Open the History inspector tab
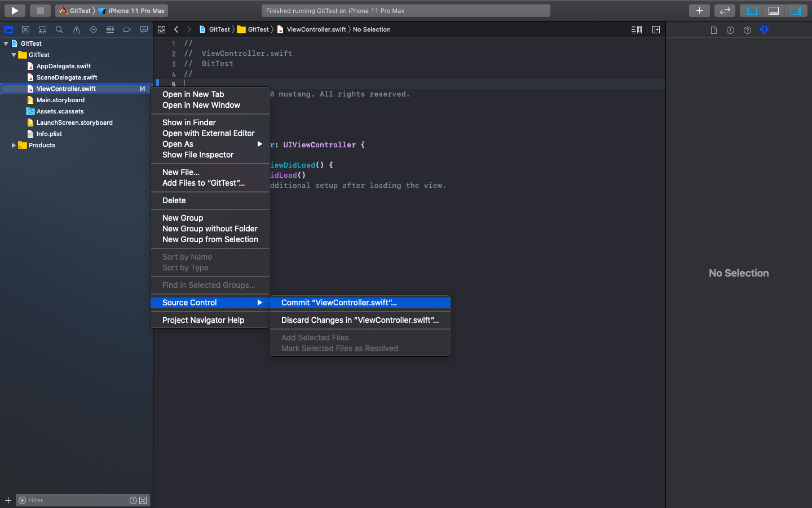Image resolution: width=812 pixels, height=508 pixels. coord(730,30)
